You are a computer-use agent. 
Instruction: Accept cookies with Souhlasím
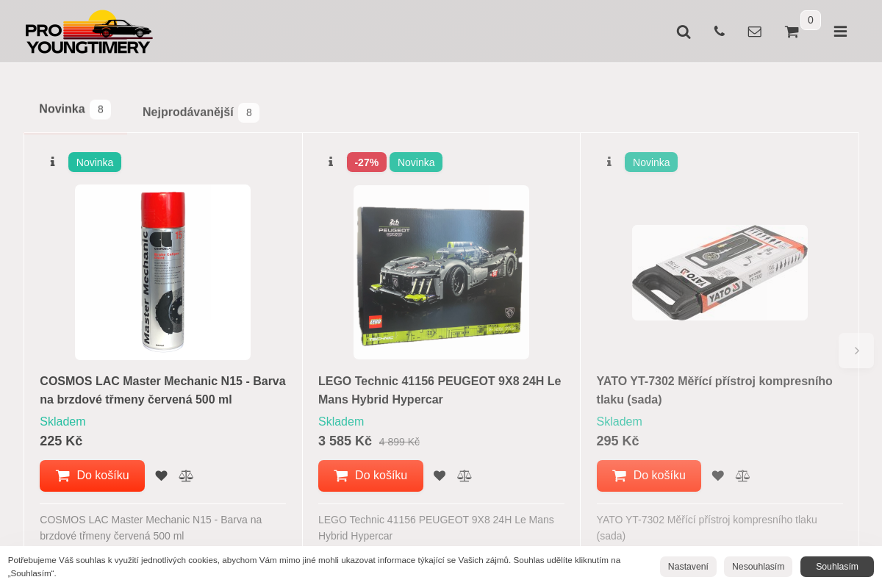837,567
